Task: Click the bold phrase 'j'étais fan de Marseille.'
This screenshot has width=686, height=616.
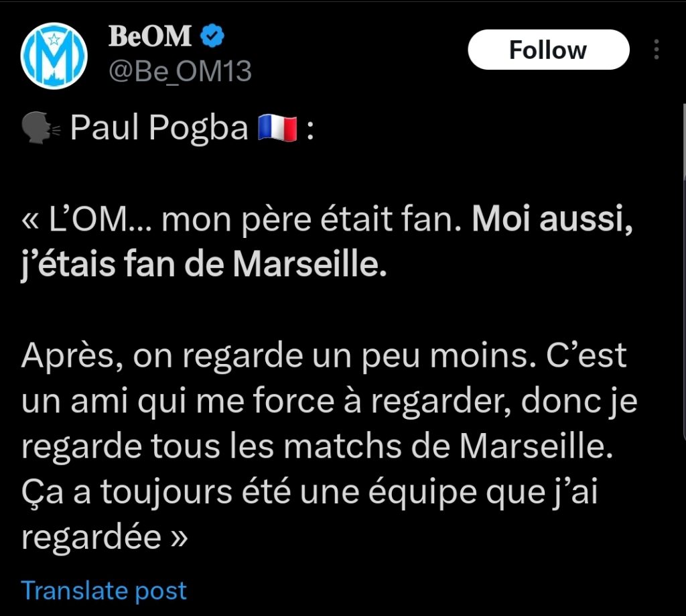Action: (x=204, y=265)
